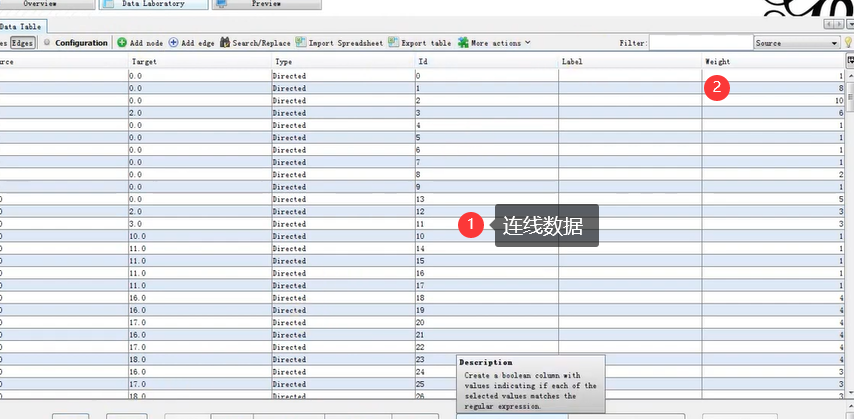Switch to the Data Laboratory tab
Image resolution: width=854 pixels, height=419 pixels.
coord(153,4)
